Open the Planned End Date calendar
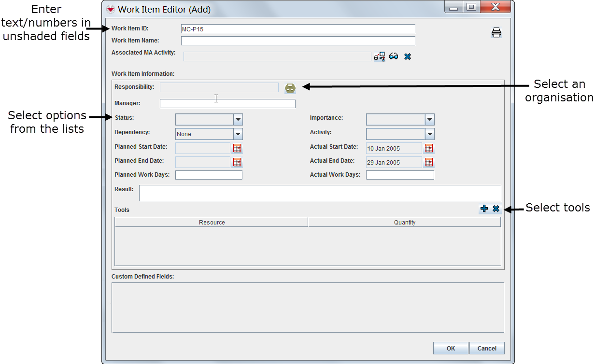Viewport: 595px width, 364px height. (237, 162)
